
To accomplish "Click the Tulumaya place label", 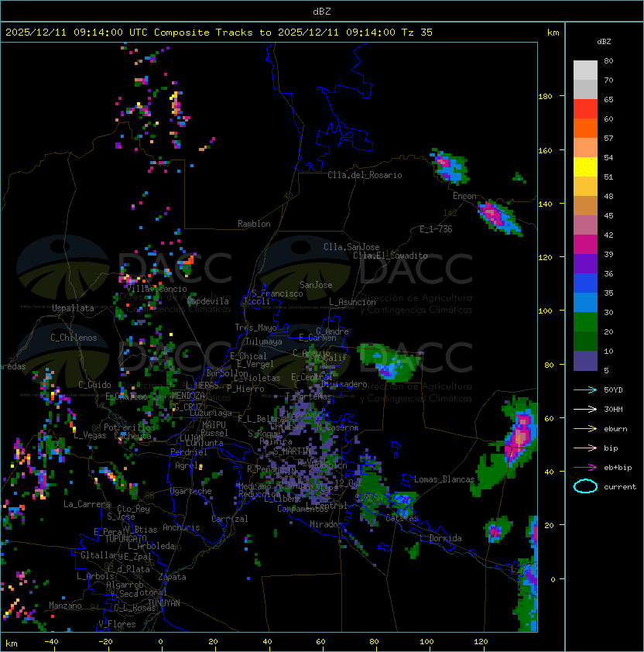I will click(x=264, y=341).
